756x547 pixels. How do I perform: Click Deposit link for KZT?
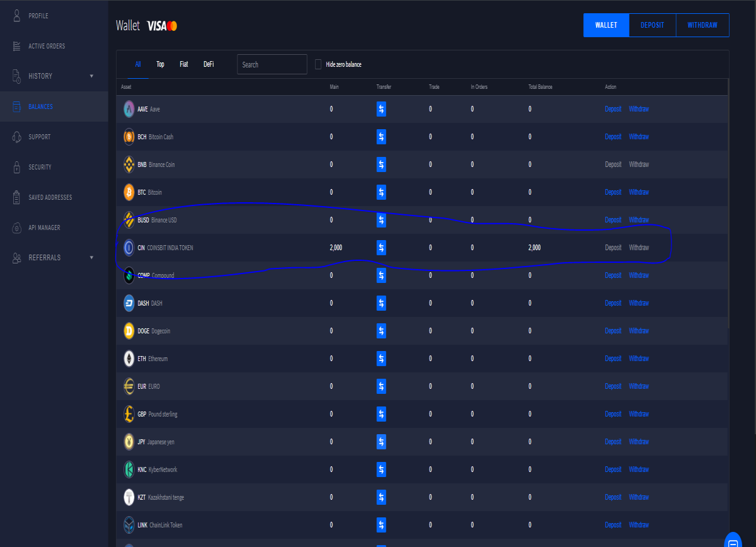click(x=613, y=497)
